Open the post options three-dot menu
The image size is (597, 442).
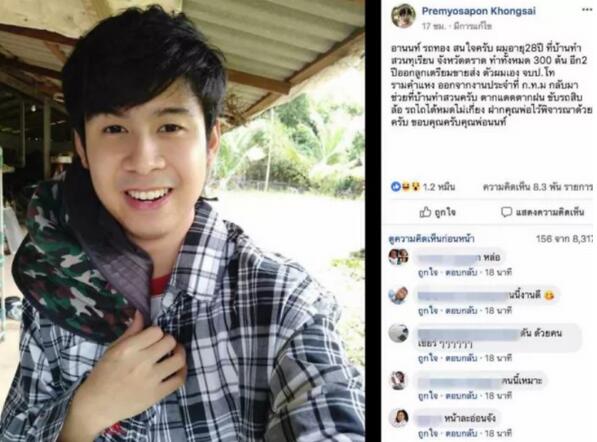[587, 10]
